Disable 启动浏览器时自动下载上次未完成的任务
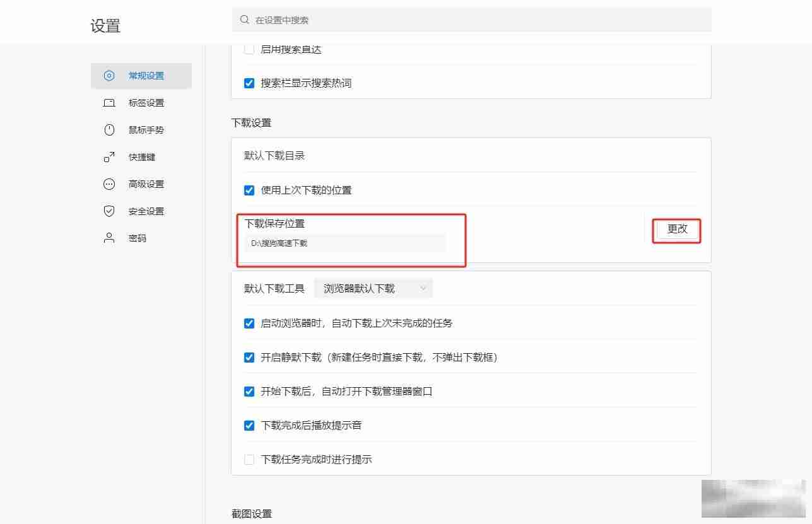Viewport: 812px width, 524px height. coord(249,323)
